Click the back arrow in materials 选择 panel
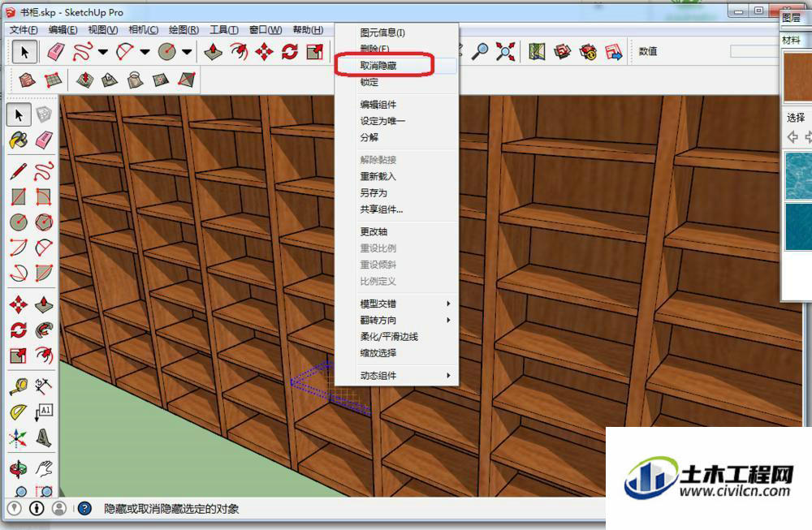This screenshot has width=812, height=530. (793, 137)
